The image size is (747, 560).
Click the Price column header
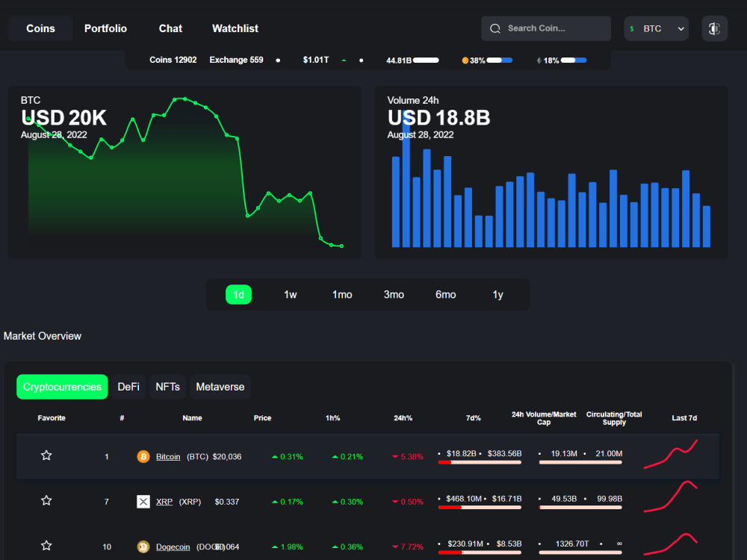pyautogui.click(x=262, y=418)
